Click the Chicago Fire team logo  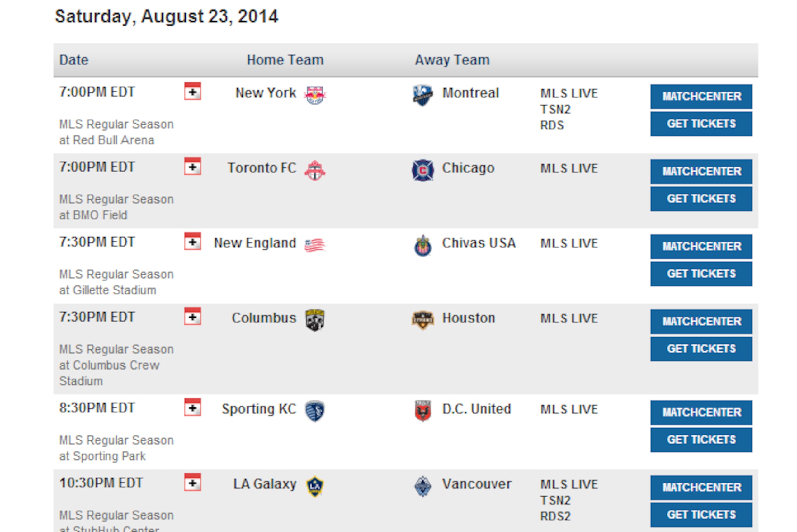tap(422, 170)
